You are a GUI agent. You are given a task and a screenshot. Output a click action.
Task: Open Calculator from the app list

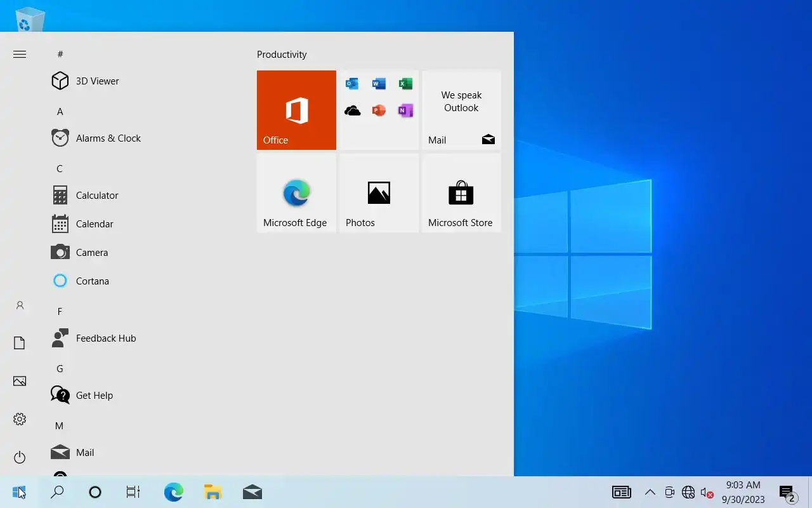[x=143, y=195]
